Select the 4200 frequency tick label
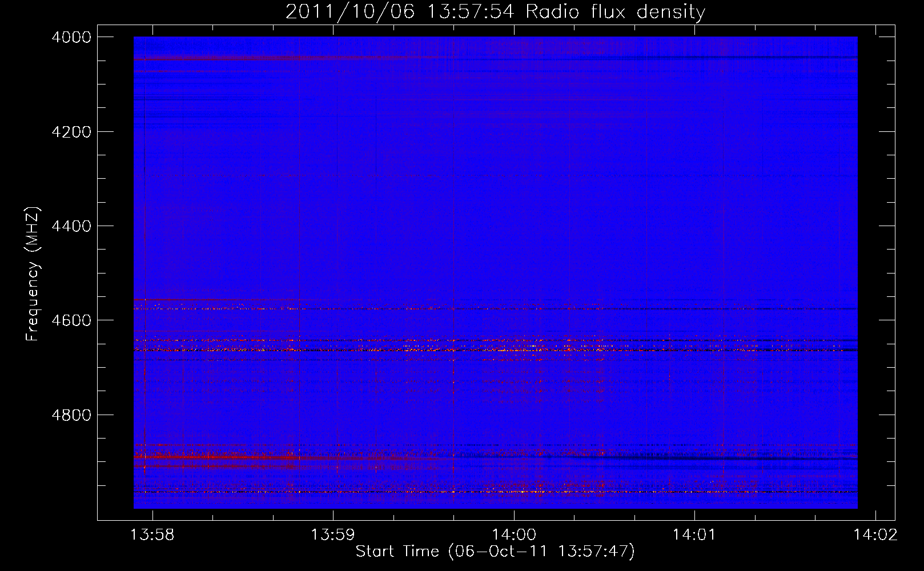This screenshot has width=924, height=571. point(71,132)
